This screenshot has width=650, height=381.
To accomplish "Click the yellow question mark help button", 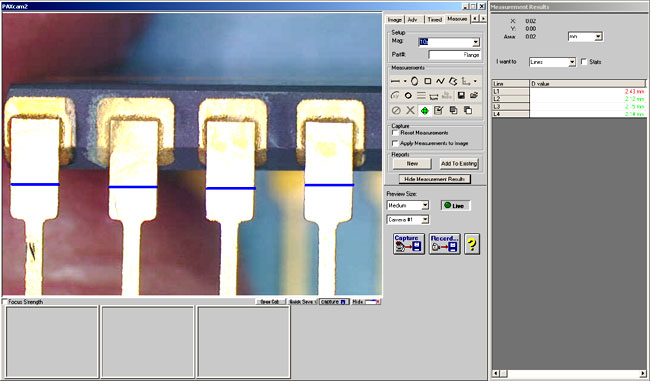I will coord(472,244).
